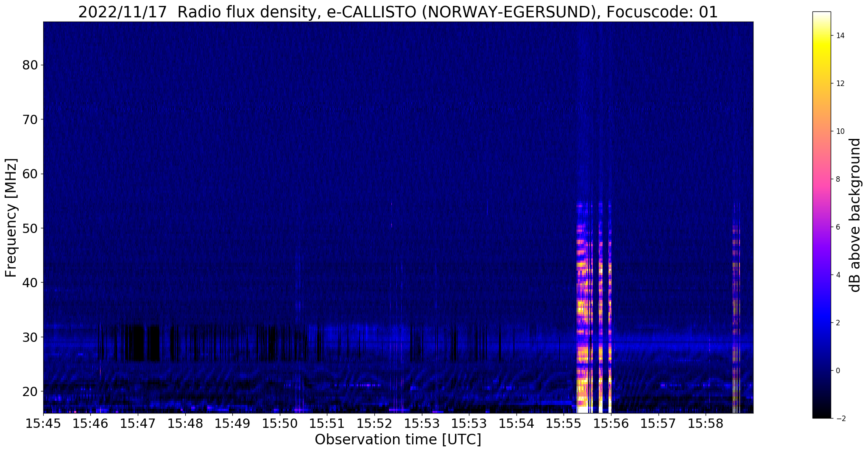Click the 'dB above background' colorbar label
This screenshot has width=868, height=452.
coord(855,215)
